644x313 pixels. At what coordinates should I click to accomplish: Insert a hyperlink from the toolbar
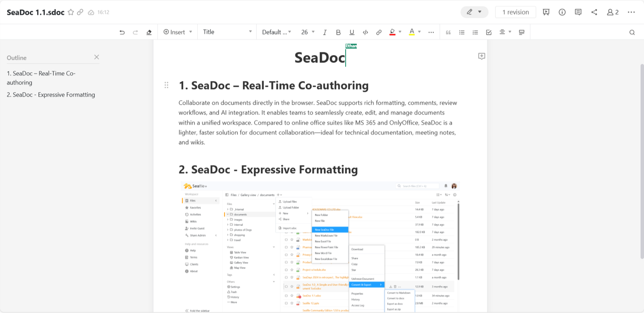379,32
